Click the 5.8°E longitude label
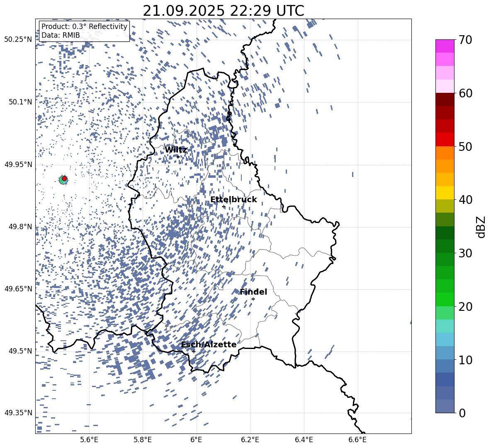The image size is (491, 448). coord(143,440)
